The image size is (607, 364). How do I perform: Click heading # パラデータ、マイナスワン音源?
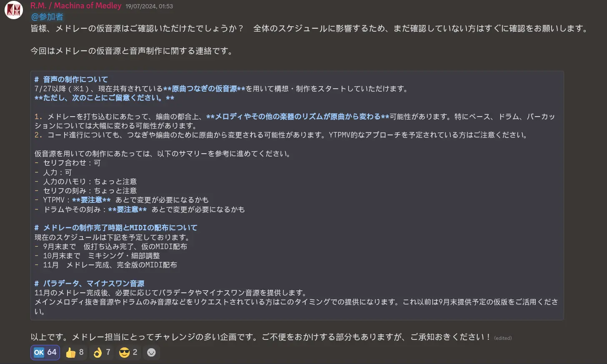pos(89,284)
